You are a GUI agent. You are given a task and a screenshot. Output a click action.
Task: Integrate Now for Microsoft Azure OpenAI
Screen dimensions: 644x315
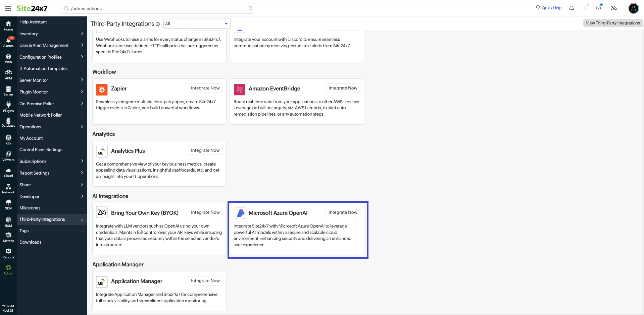(x=343, y=212)
